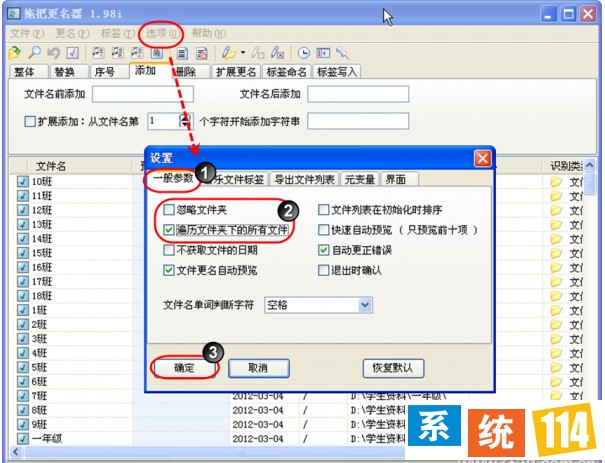This screenshot has width=605, height=463.
Task: Select the 界面 settings tab
Action: pos(400,179)
